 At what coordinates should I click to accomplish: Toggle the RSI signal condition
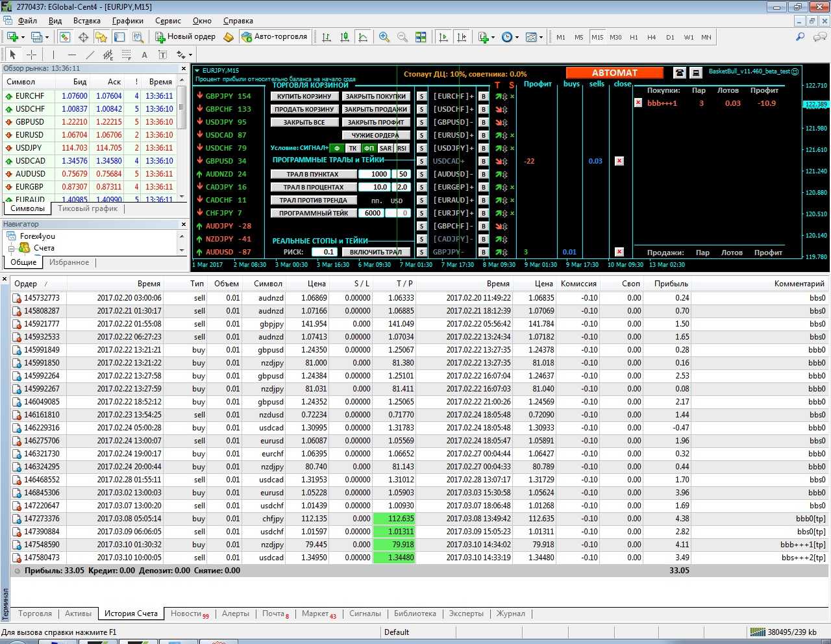(402, 148)
